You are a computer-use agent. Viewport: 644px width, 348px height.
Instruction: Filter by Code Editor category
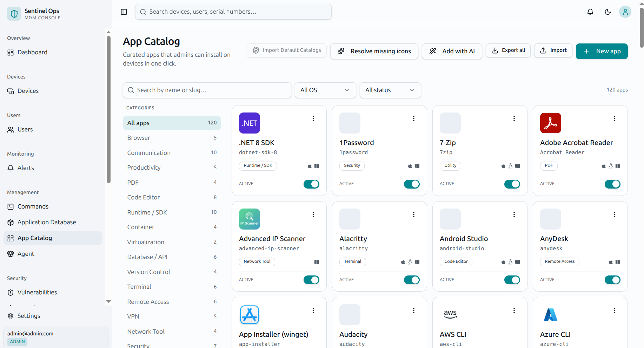click(x=172, y=197)
